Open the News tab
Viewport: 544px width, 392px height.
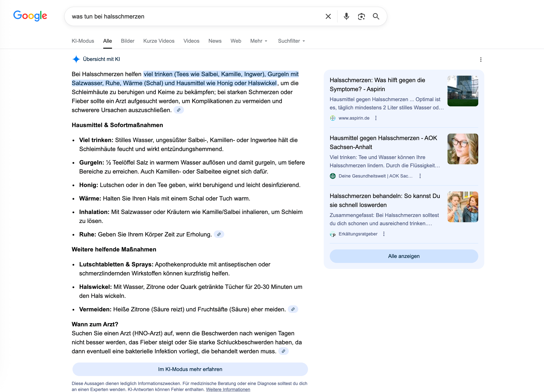click(x=215, y=41)
